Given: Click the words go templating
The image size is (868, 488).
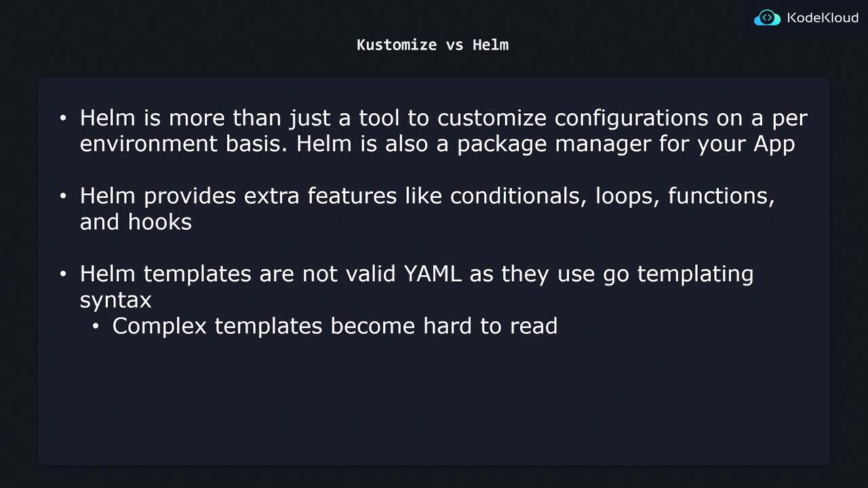Looking at the screenshot, I should coord(677,274).
